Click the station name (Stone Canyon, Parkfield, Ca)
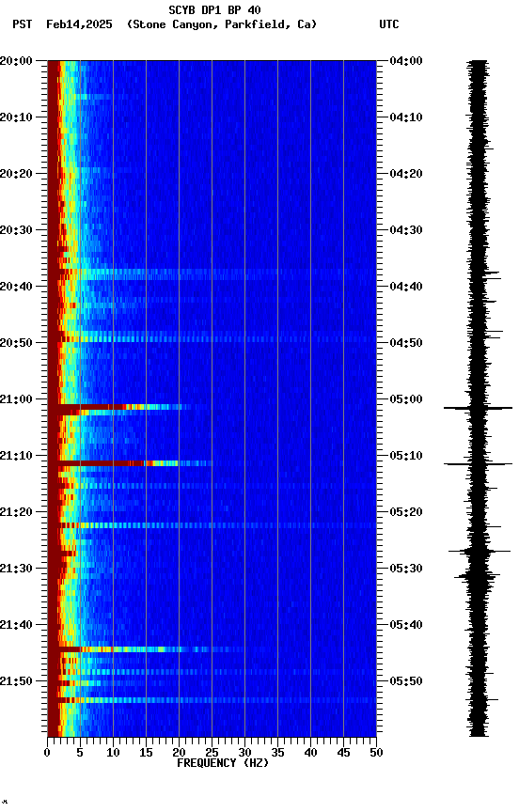This screenshot has height=812, width=519. tap(222, 24)
